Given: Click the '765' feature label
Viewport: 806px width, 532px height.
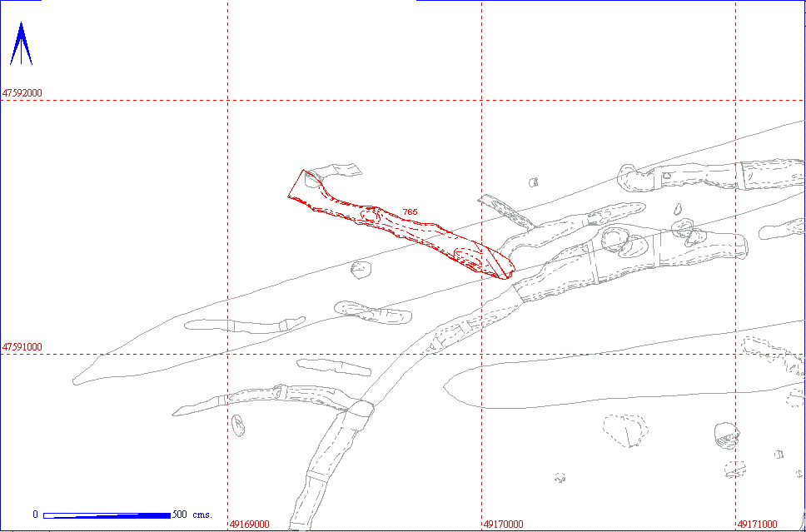Looking at the screenshot, I should pyautogui.click(x=410, y=211).
